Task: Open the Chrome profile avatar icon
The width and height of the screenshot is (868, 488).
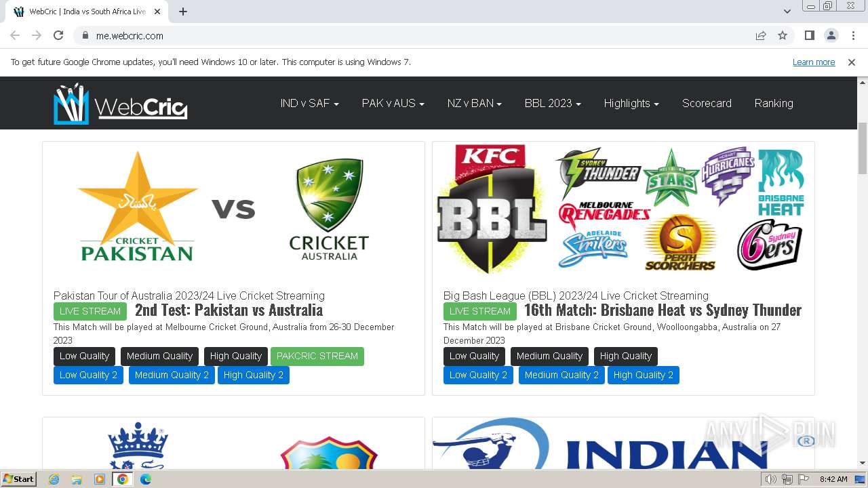Action: (831, 35)
